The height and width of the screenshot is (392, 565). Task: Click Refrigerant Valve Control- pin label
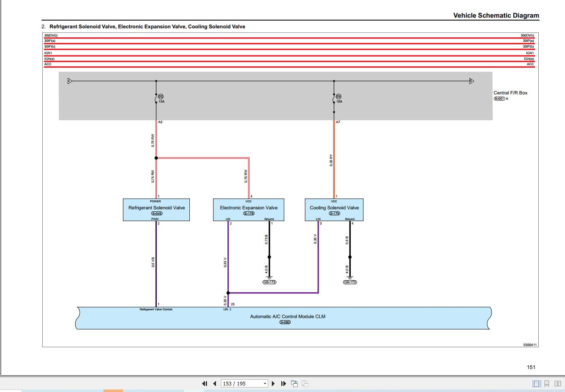click(156, 309)
